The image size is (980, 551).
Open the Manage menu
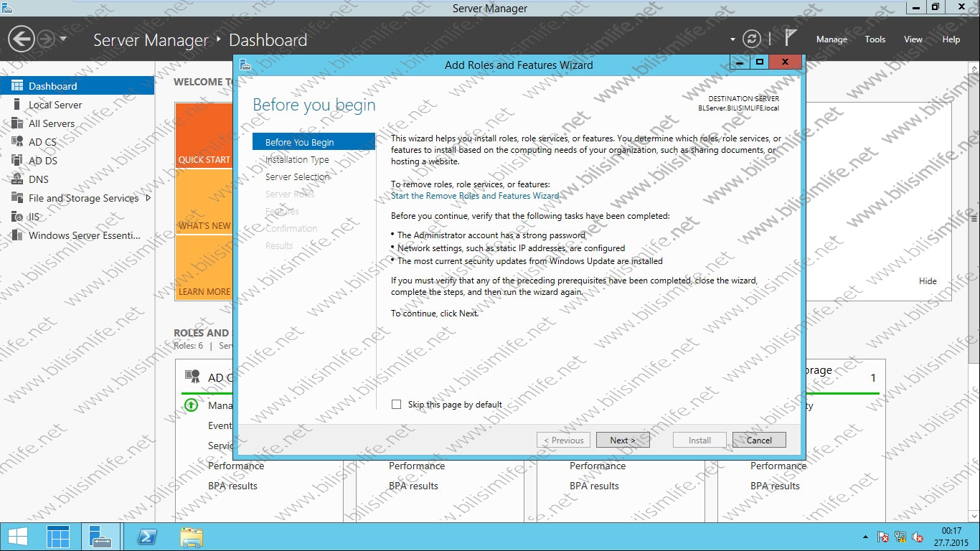[x=831, y=39]
